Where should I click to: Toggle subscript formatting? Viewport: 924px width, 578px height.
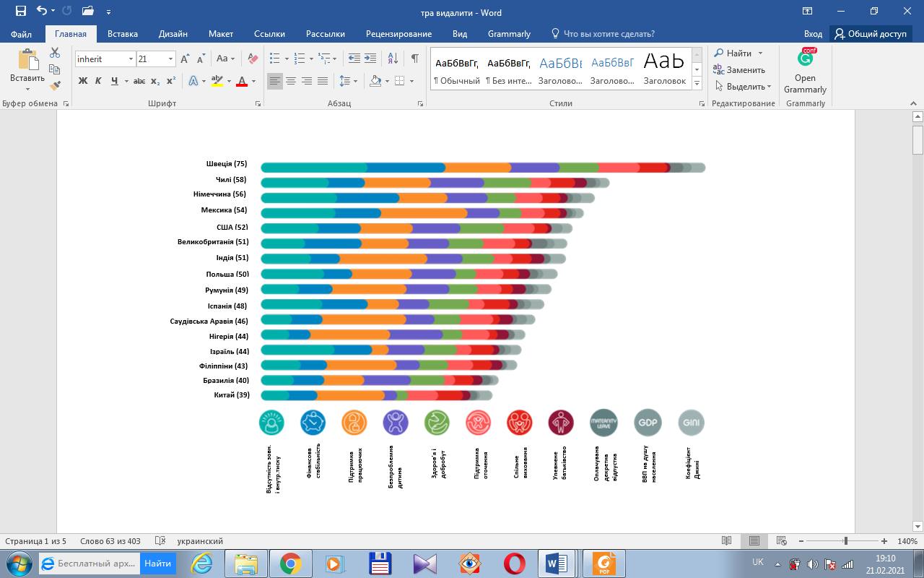pos(155,81)
